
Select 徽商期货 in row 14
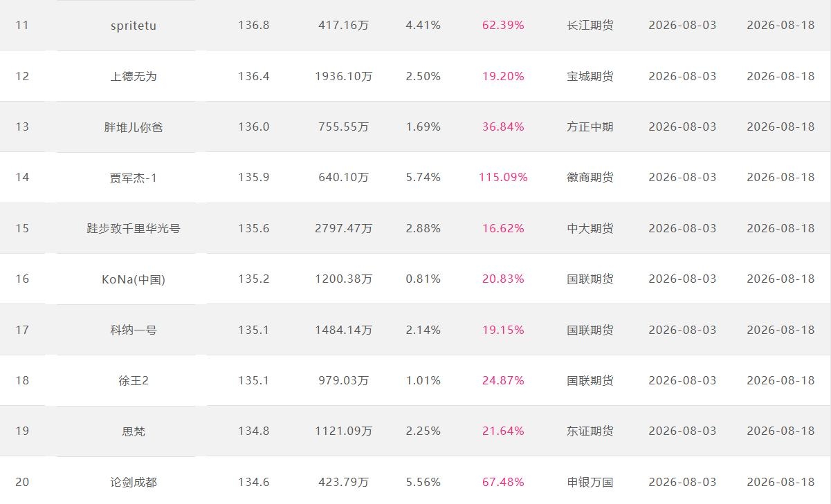590,178
